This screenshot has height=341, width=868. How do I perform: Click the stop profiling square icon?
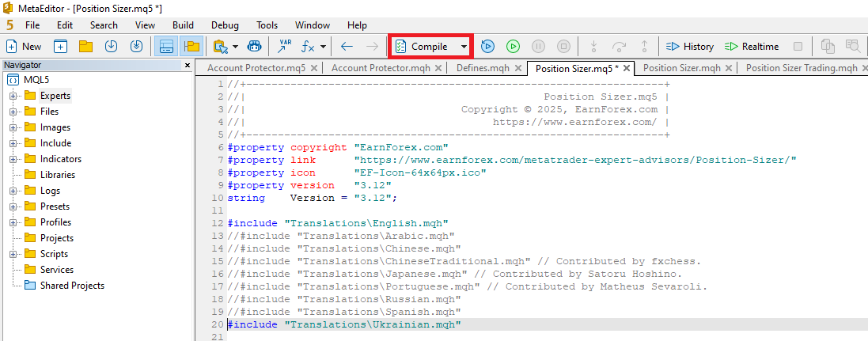pos(798,47)
